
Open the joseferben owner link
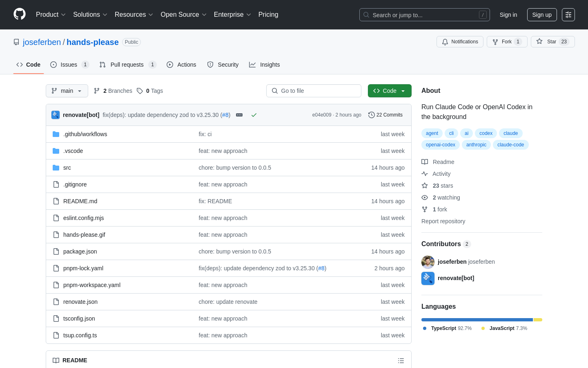pyautogui.click(x=42, y=42)
